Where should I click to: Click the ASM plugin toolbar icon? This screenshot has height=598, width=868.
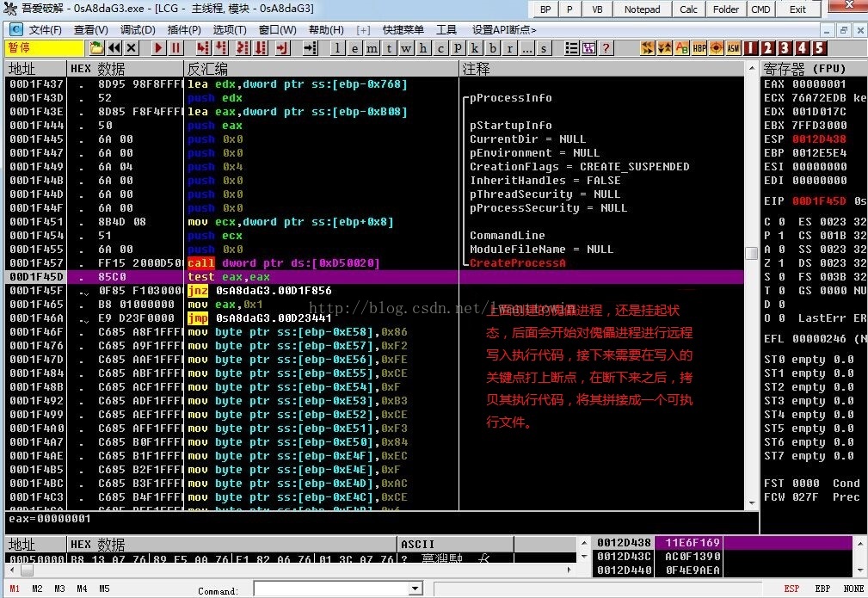point(734,48)
